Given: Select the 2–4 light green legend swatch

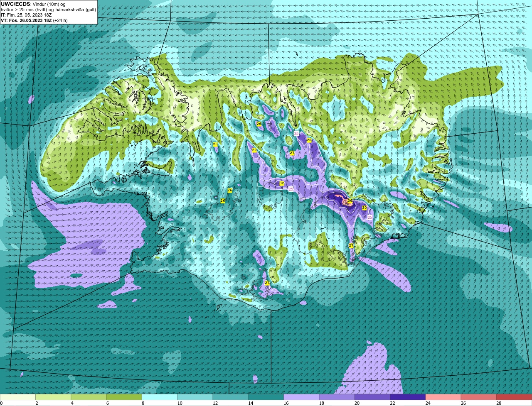Looking at the screenshot, I should pyautogui.click(x=53, y=397).
